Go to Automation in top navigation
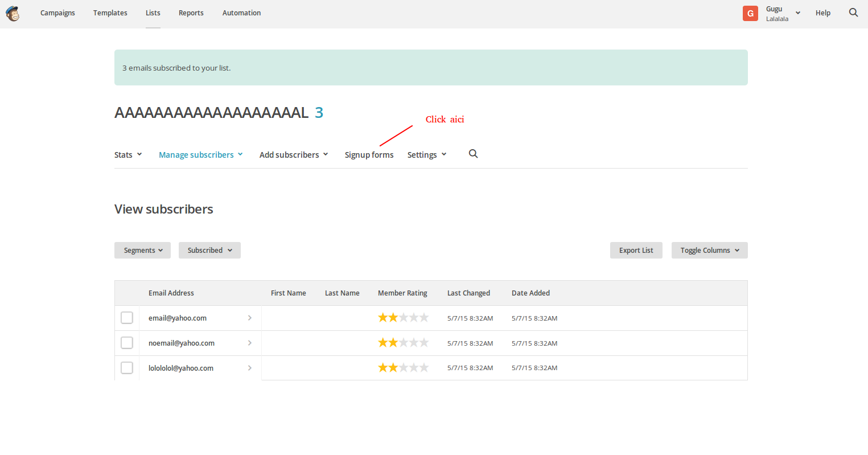Viewport: 868px width, 455px height. pos(241,13)
